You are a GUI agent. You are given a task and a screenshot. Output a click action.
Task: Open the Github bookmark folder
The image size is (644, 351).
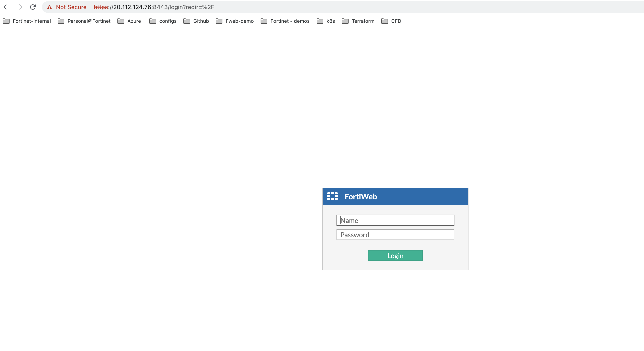coord(196,21)
